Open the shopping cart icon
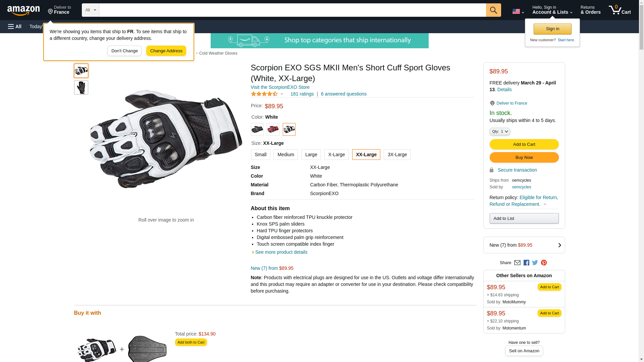 pos(620,10)
